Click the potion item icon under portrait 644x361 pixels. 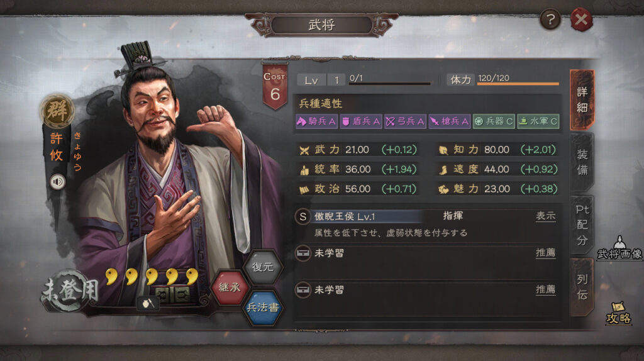click(x=147, y=303)
